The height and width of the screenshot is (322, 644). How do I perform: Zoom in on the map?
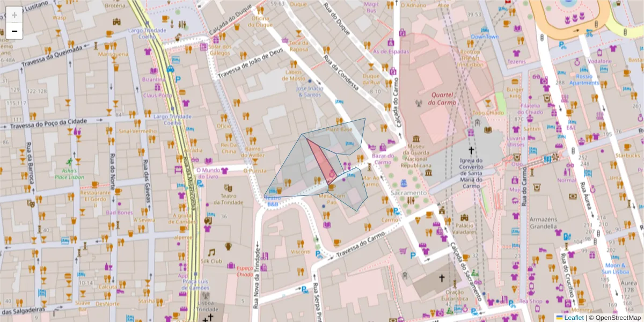(x=14, y=14)
